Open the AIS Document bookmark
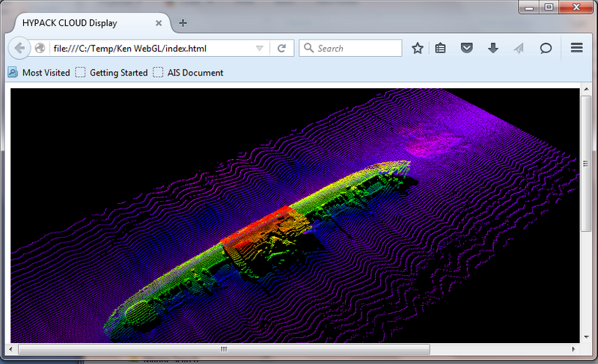 coord(188,73)
